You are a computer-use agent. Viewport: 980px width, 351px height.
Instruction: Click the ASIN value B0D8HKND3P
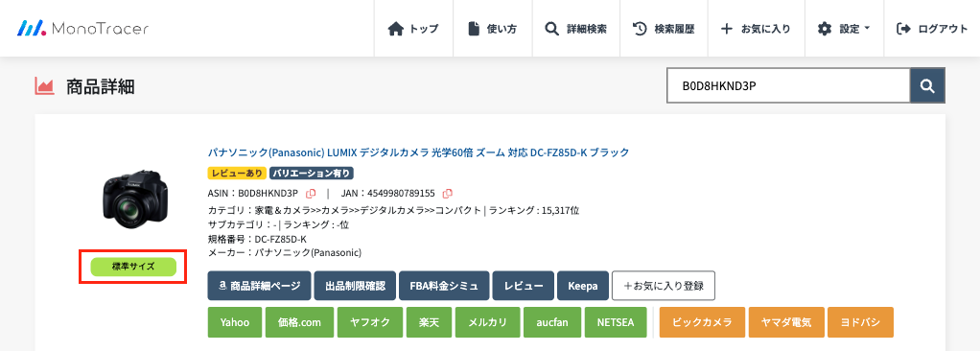coord(268,193)
